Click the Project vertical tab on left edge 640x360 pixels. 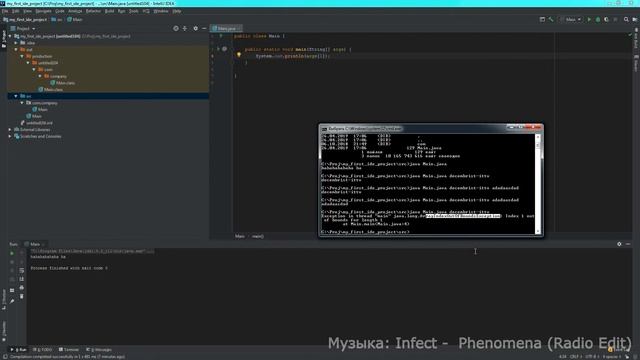[4, 39]
